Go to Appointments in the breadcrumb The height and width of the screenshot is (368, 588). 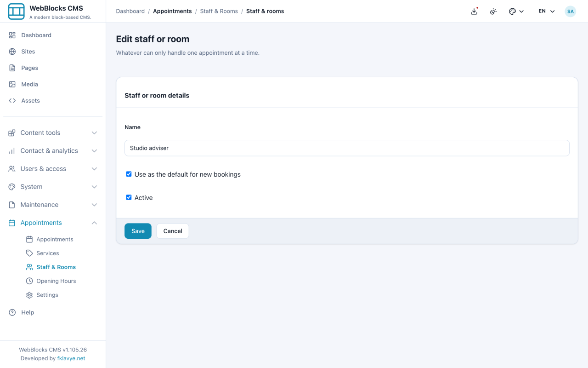(172, 11)
